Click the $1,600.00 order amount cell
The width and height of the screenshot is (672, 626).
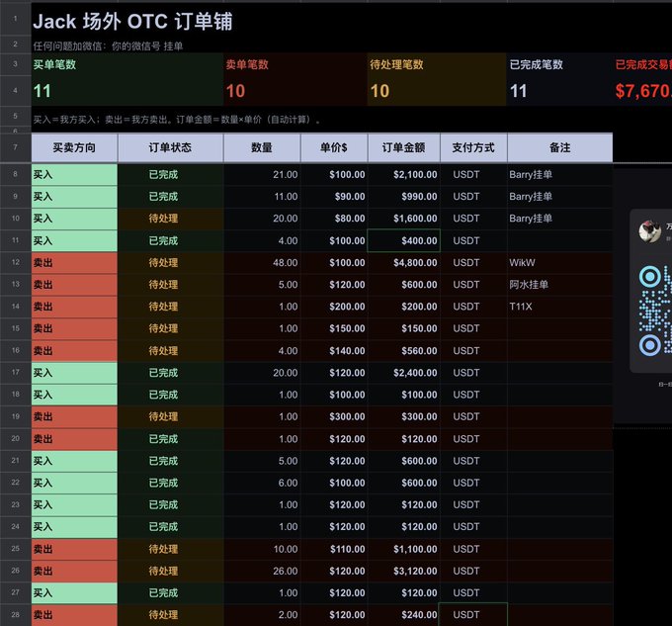click(404, 219)
